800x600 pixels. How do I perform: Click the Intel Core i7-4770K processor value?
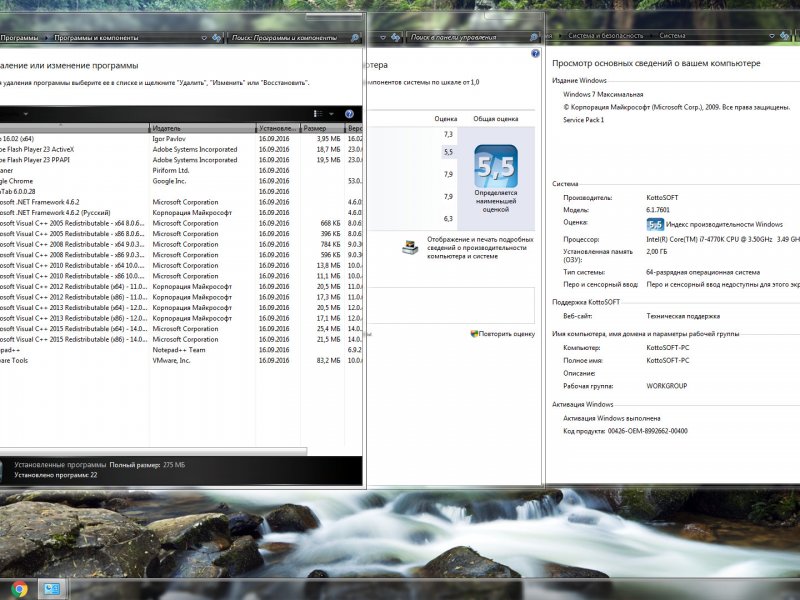pyautogui.click(x=723, y=239)
